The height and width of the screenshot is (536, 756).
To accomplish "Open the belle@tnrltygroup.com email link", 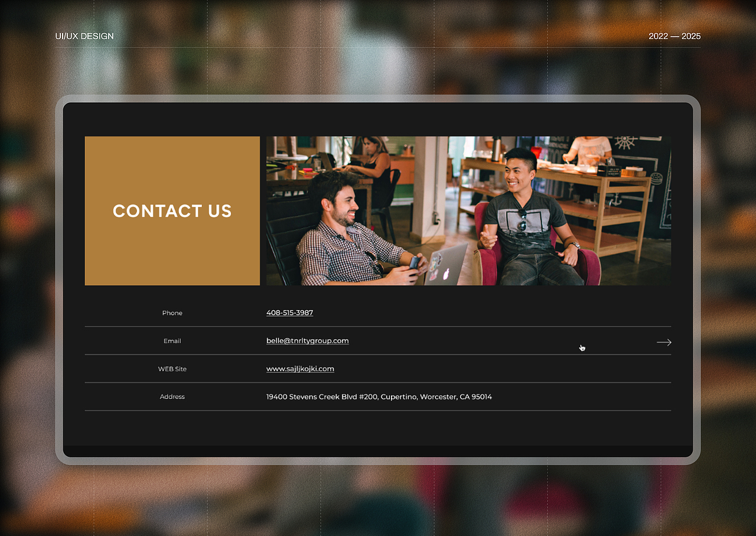I will click(x=307, y=341).
